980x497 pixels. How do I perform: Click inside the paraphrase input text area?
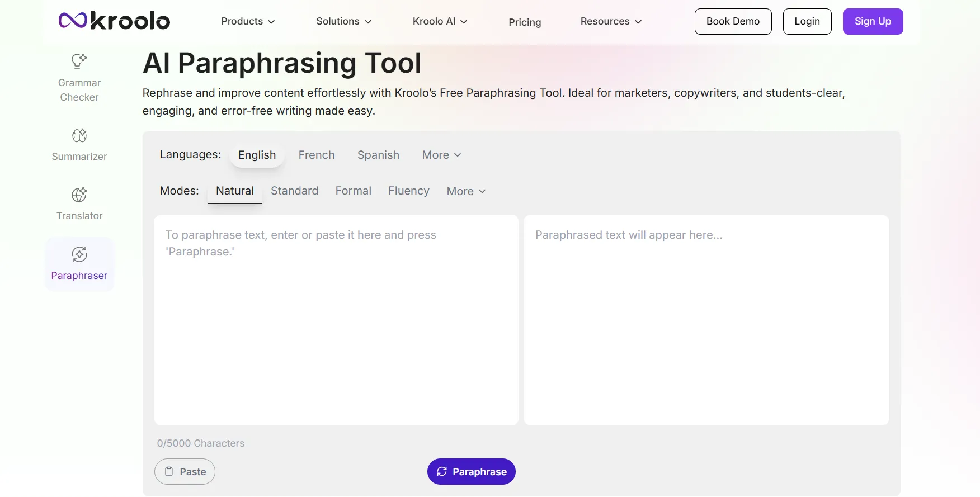point(336,320)
